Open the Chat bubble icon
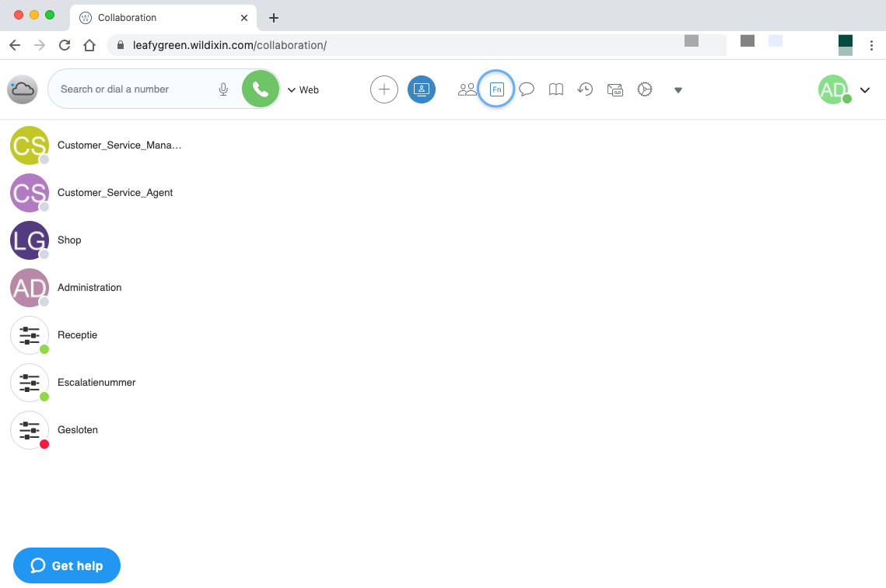Screen dimensions: 886x588 (527, 89)
